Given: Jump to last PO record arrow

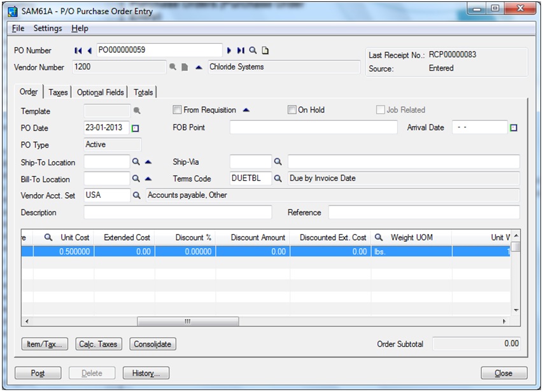Looking at the screenshot, I should 241,50.
